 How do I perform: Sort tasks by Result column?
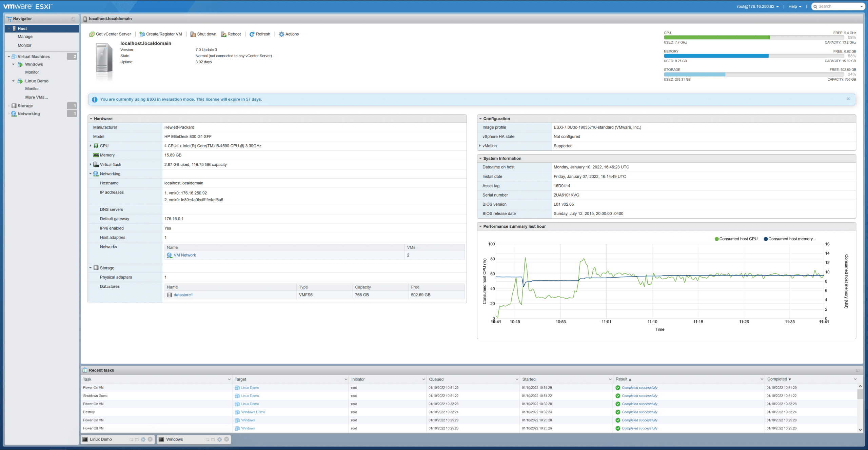point(623,380)
